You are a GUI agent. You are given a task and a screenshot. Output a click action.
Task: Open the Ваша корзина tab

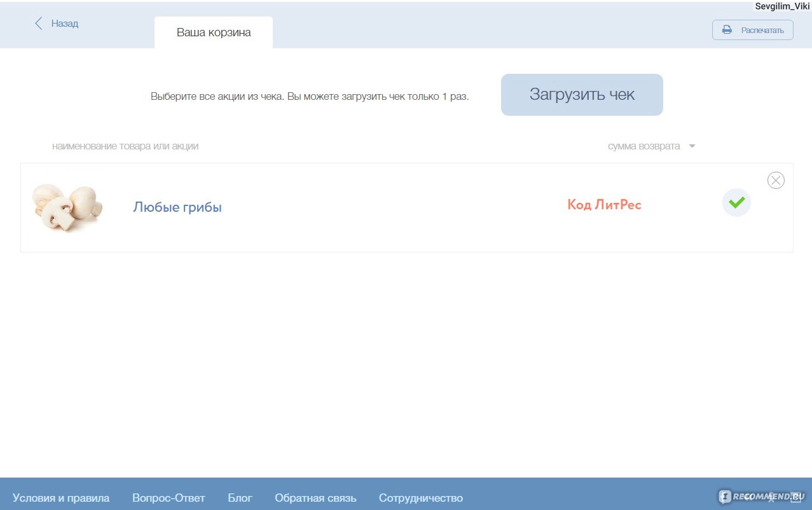[x=214, y=32]
